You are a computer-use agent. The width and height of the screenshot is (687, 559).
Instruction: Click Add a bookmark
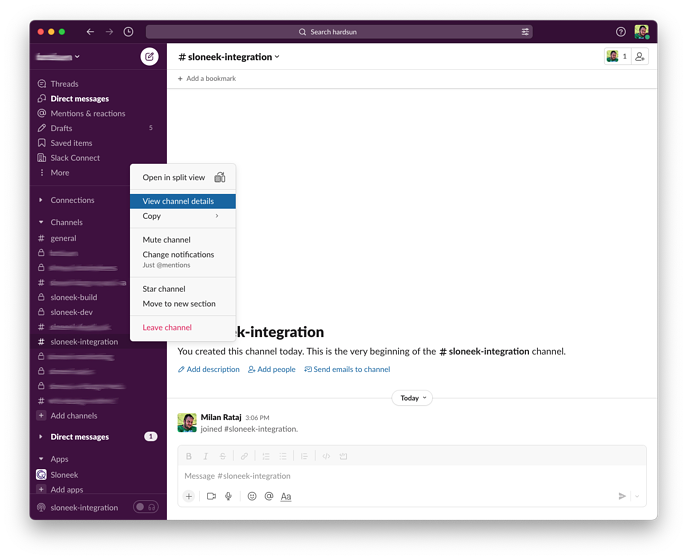point(207,79)
